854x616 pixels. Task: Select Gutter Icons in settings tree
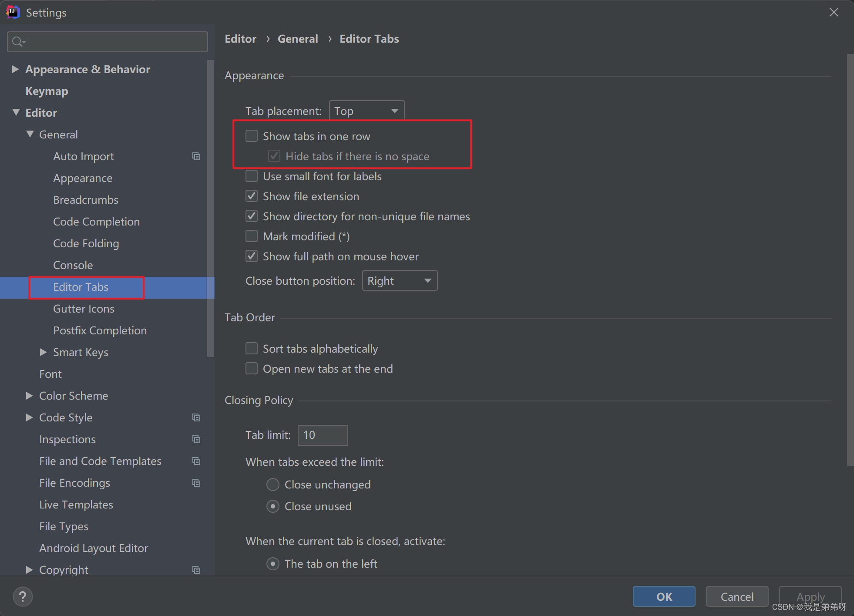point(84,309)
